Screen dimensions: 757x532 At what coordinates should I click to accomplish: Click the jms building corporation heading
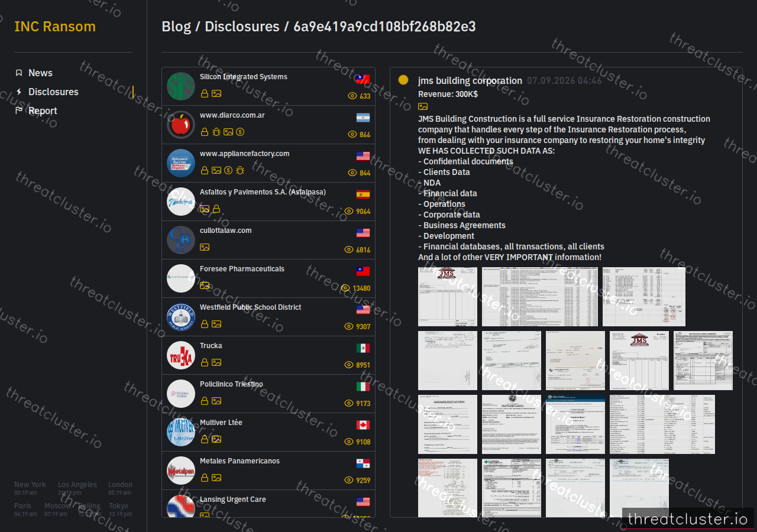[x=470, y=81]
